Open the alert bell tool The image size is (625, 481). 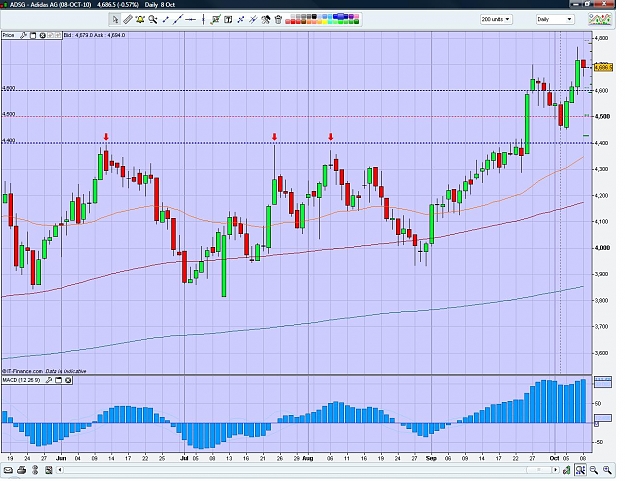coord(140,19)
